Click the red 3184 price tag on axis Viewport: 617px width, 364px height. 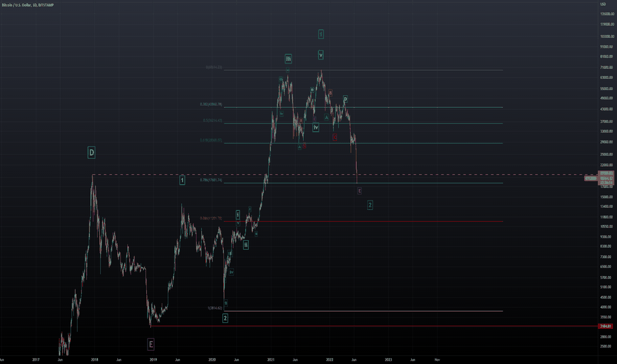(605, 326)
